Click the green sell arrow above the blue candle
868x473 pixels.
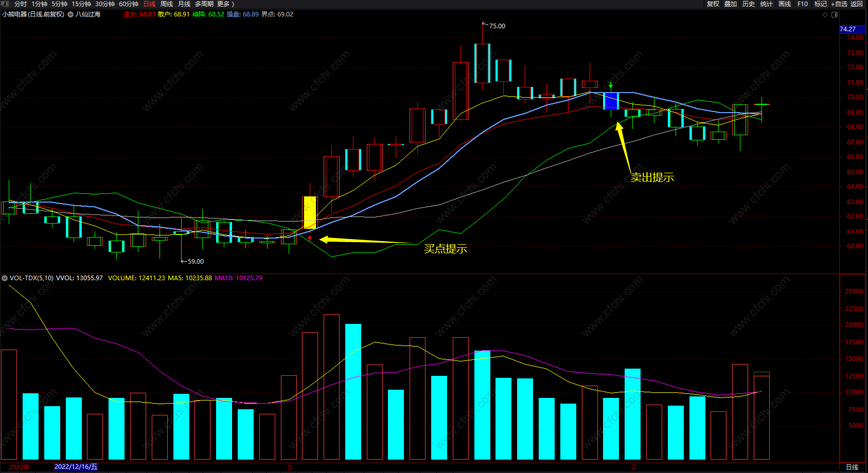pyautogui.click(x=611, y=85)
